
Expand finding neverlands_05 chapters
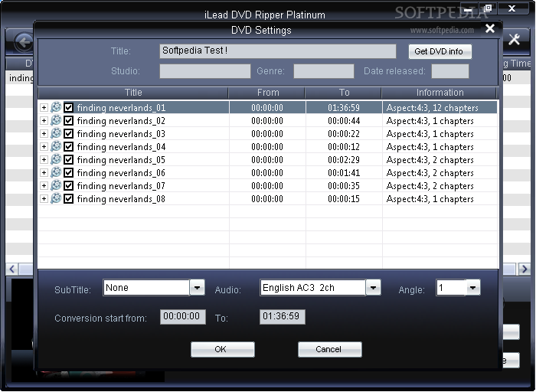[x=44, y=159]
